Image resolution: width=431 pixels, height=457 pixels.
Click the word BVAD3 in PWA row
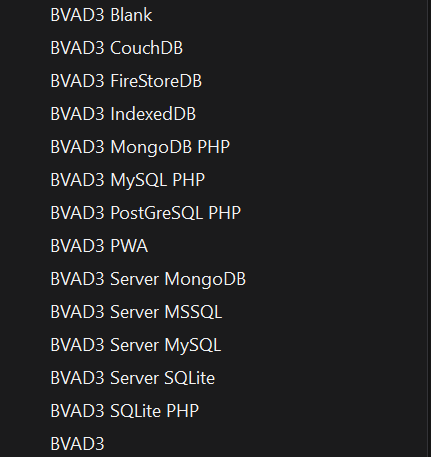coord(77,246)
